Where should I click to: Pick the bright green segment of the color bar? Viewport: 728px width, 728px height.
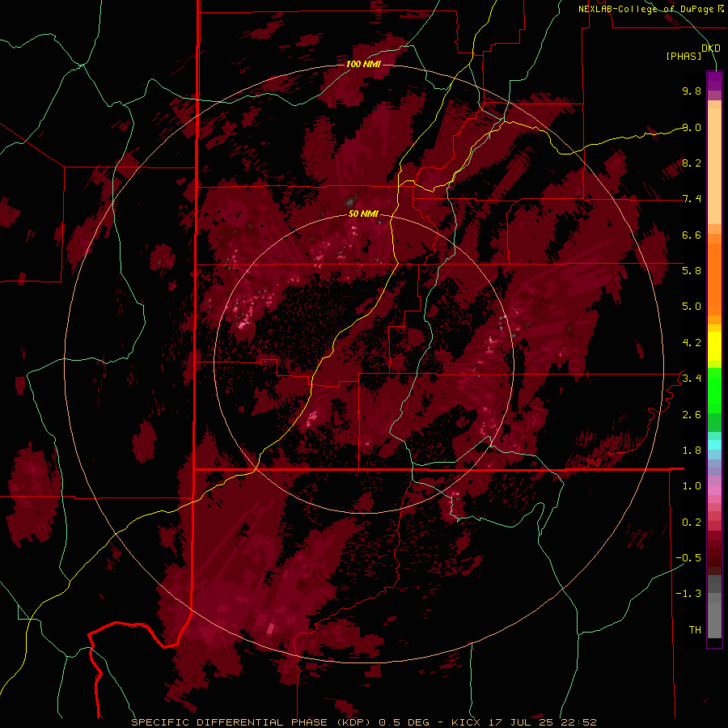tap(714, 391)
